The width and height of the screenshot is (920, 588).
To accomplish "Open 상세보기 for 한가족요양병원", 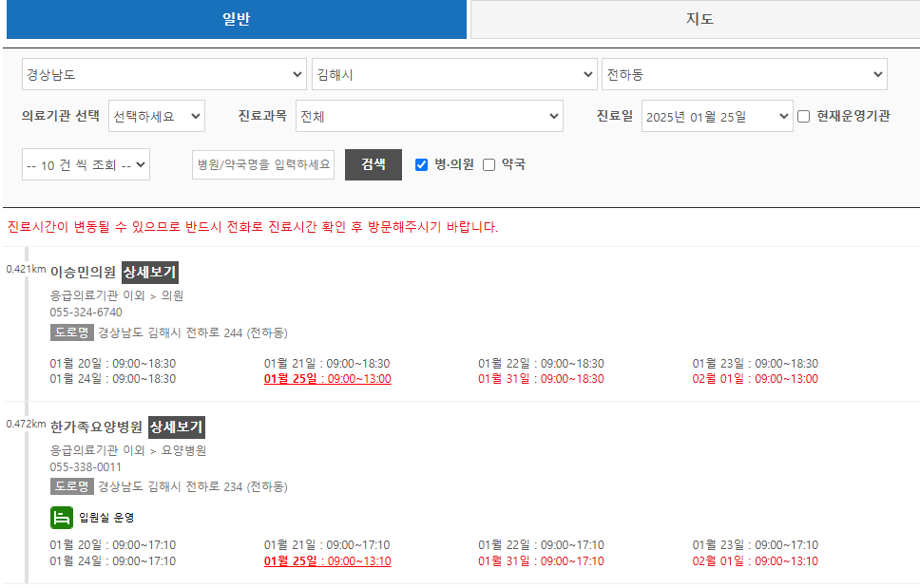I will tap(177, 427).
